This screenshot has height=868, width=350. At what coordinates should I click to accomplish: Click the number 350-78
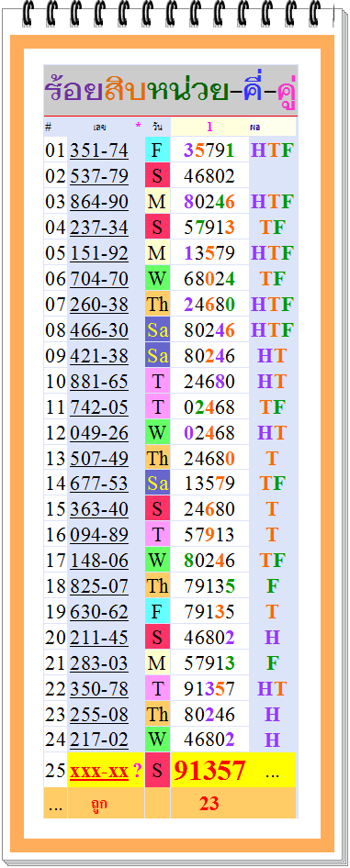99,689
